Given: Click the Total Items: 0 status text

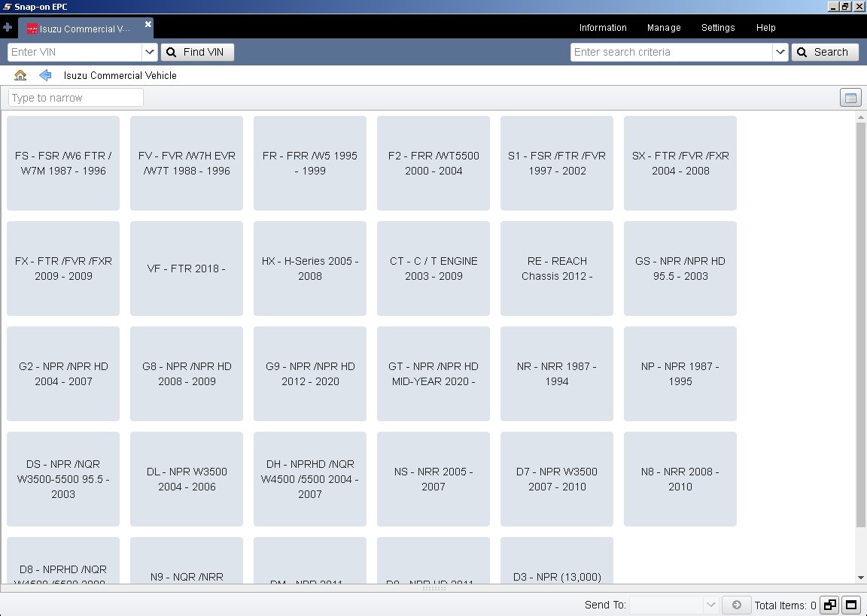Looking at the screenshot, I should click(x=785, y=605).
